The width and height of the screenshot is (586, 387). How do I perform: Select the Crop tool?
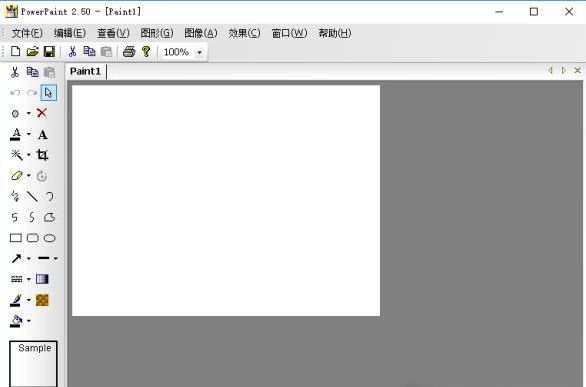42,155
